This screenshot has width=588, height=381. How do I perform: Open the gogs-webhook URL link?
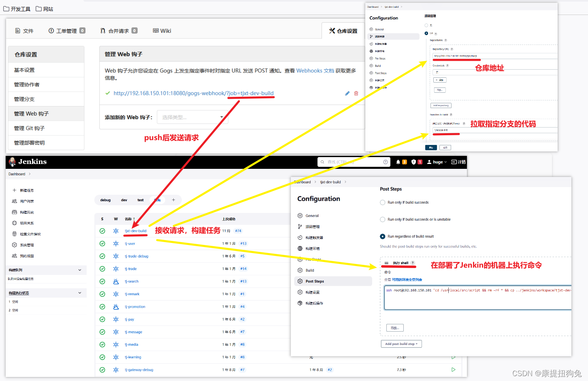point(194,93)
